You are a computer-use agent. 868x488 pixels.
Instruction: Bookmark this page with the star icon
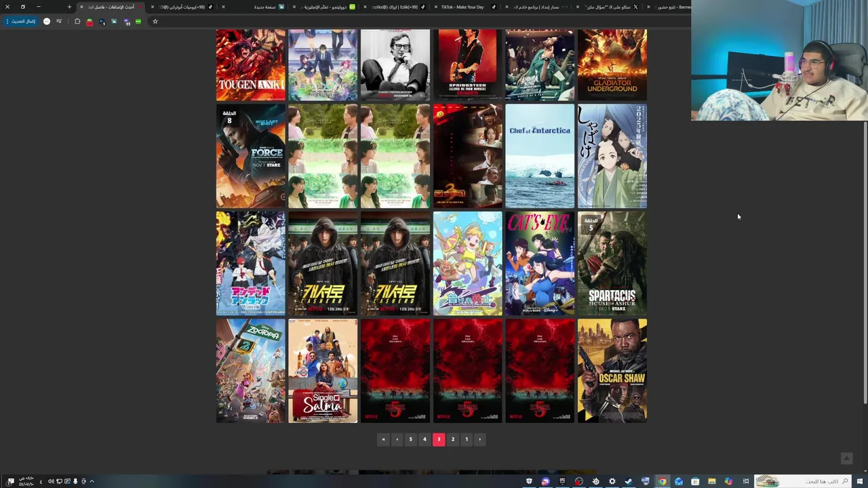click(x=155, y=21)
